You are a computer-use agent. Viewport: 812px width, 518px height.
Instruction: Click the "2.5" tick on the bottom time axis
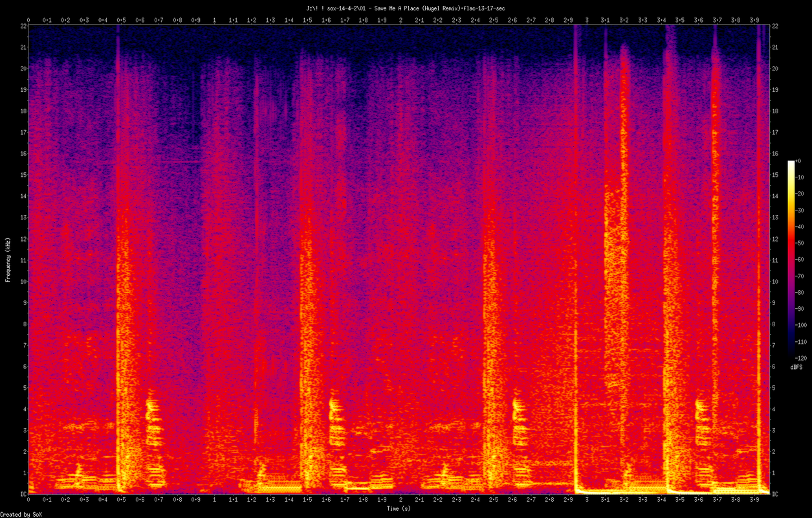494,500
